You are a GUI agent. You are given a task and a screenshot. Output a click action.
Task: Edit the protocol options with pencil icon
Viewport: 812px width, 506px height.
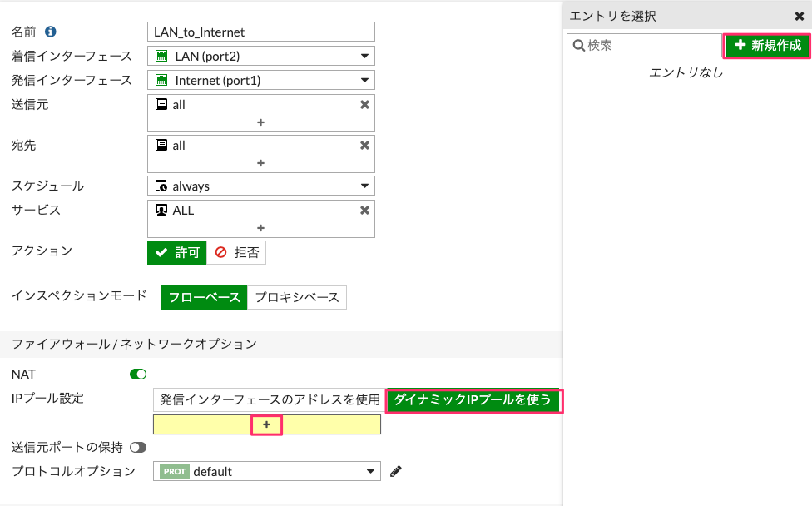[396, 471]
